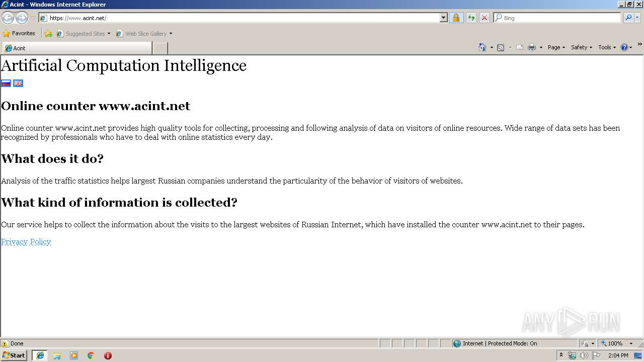
Task: Expand the zoom level dropdown arrow
Action: 631,343
